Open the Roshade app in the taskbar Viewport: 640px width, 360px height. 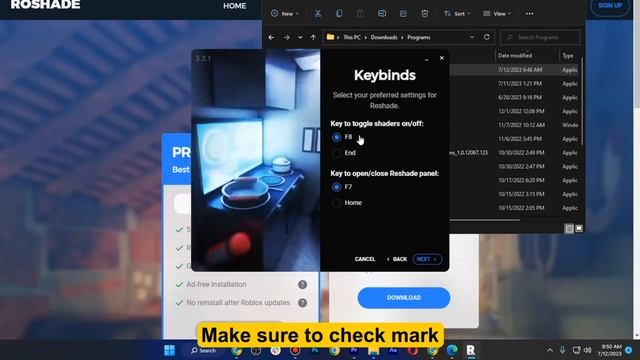[x=471, y=350]
